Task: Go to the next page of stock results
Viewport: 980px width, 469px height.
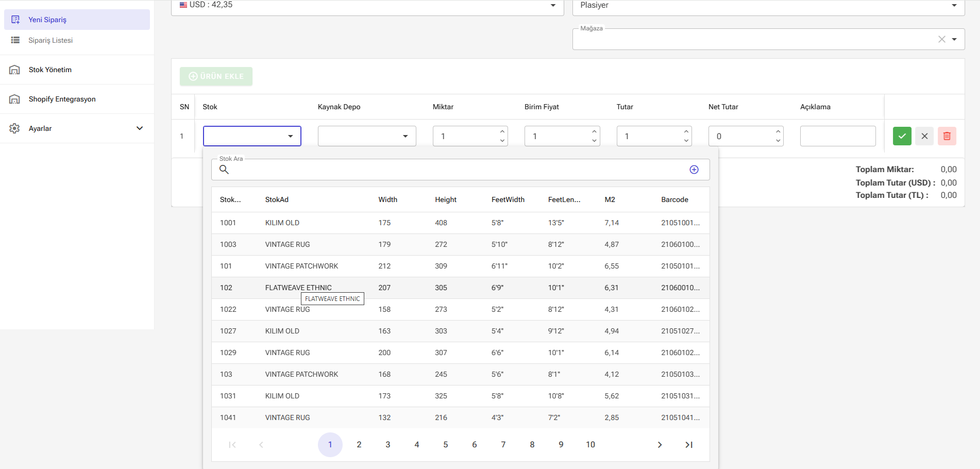Action: click(660, 445)
